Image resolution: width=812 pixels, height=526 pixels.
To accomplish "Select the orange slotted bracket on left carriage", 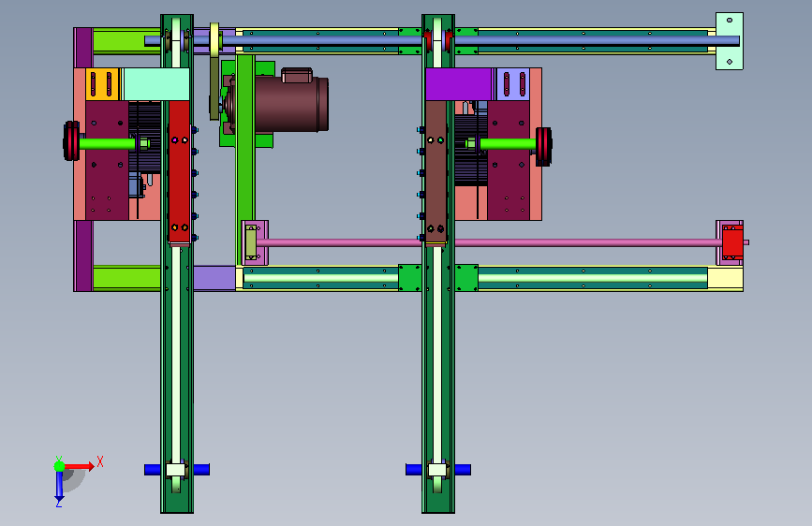I will (x=102, y=84).
